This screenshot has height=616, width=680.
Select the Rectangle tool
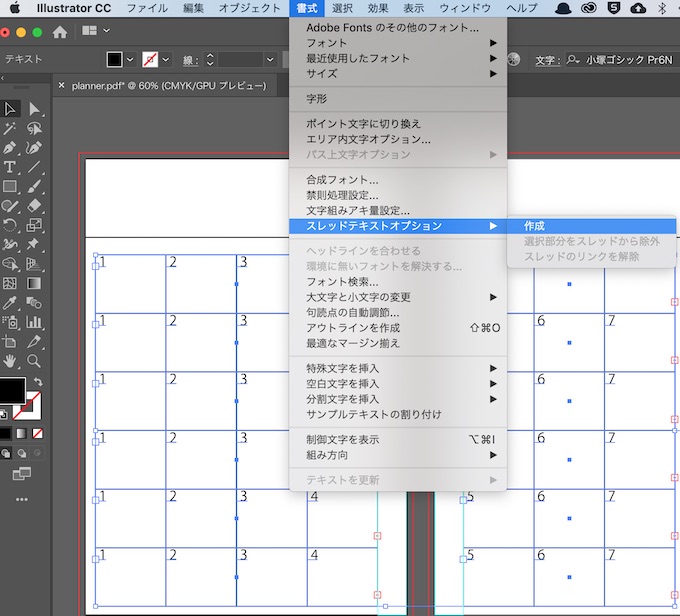pos(10,187)
